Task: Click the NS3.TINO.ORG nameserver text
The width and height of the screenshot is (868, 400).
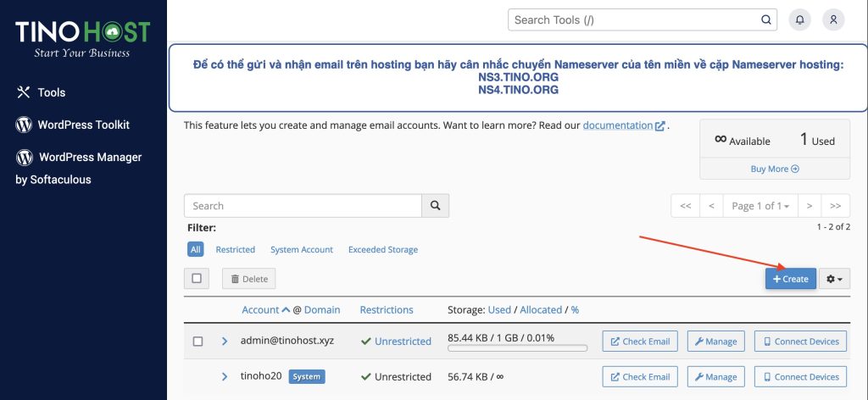Action: click(x=518, y=77)
